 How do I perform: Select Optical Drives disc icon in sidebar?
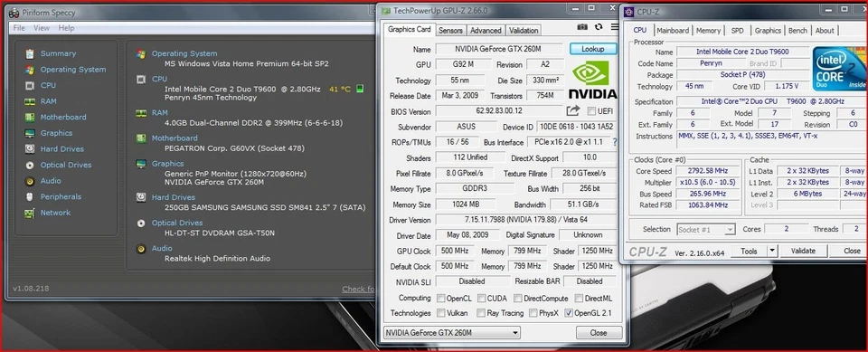click(30, 166)
